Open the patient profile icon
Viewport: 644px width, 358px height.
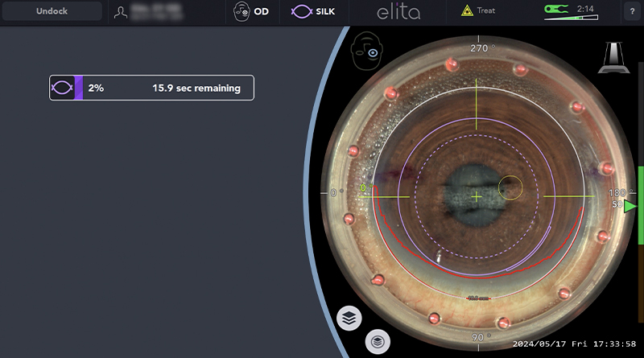120,12
